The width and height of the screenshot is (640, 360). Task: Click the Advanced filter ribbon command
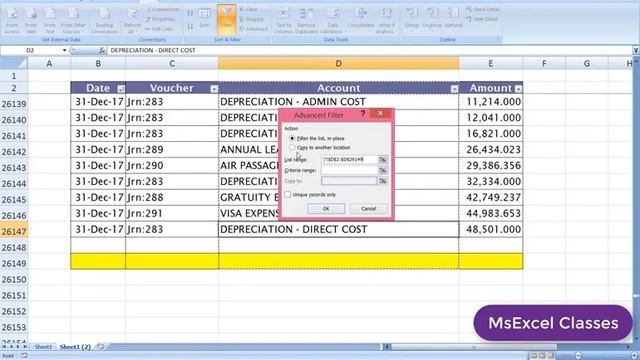253,29
